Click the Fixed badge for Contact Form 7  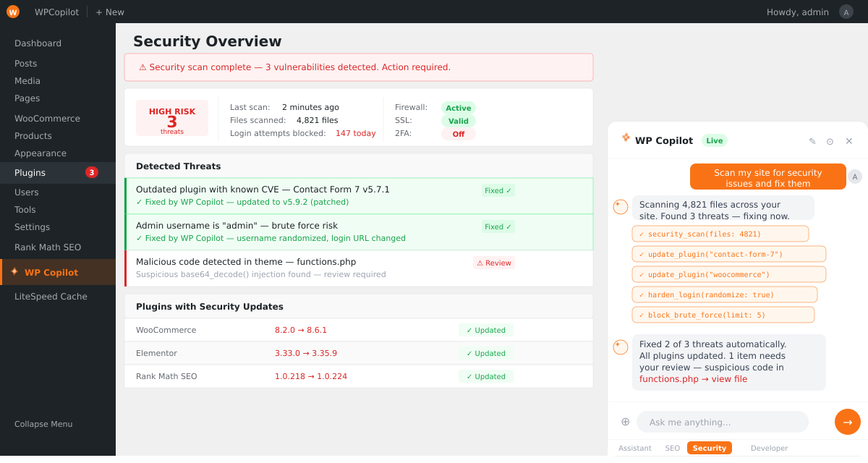(x=498, y=191)
